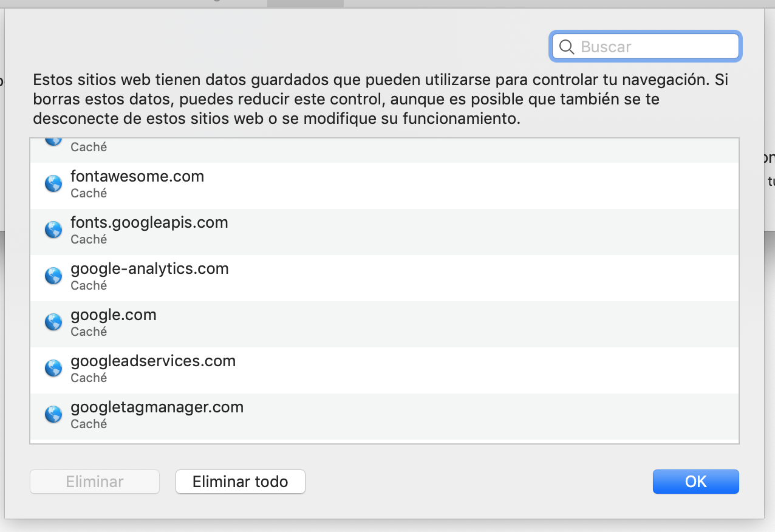Click globe icon beside google-analytics.com
This screenshot has width=775, height=532.
(53, 276)
